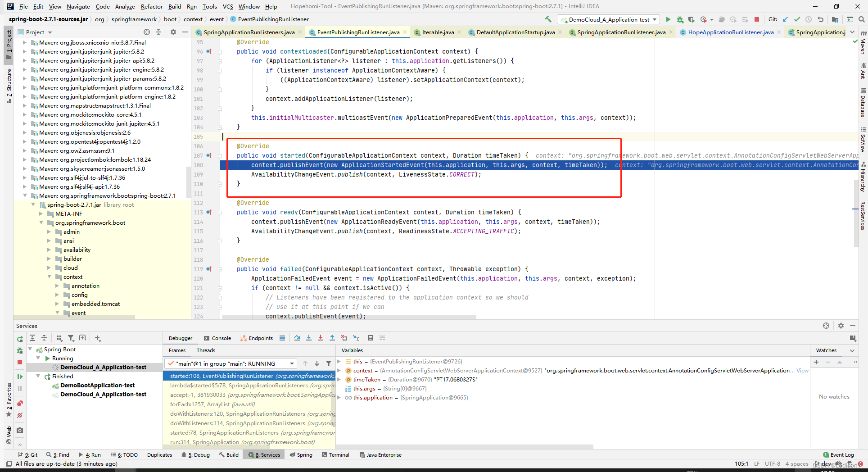The image size is (868, 472).
Task: Stop the debug session in Services sidebar
Action: (x=20, y=362)
